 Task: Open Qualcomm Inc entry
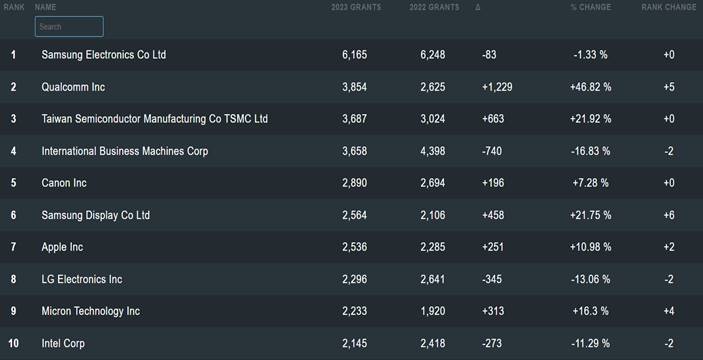click(x=73, y=87)
